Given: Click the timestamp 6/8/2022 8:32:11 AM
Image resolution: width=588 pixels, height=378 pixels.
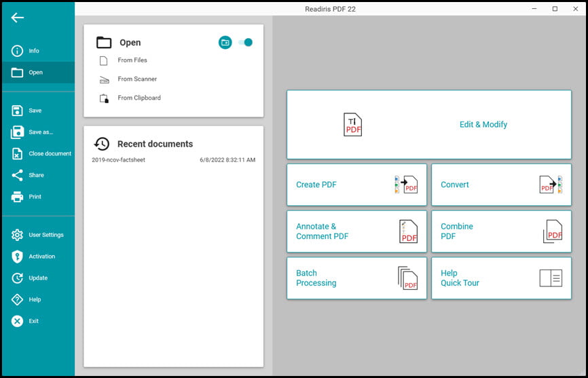Looking at the screenshot, I should click(x=227, y=159).
